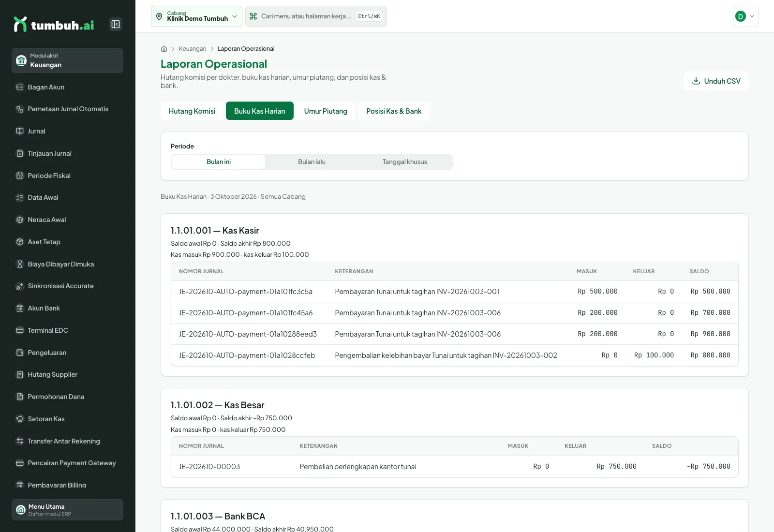Viewport: 774px width, 532px height.
Task: Select the Tanggal khusus period option
Action: (x=405, y=162)
